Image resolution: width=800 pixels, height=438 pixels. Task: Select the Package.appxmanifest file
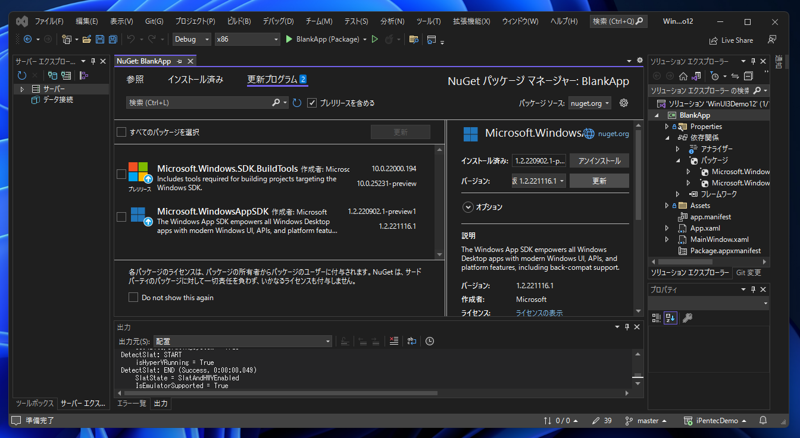tap(725, 251)
